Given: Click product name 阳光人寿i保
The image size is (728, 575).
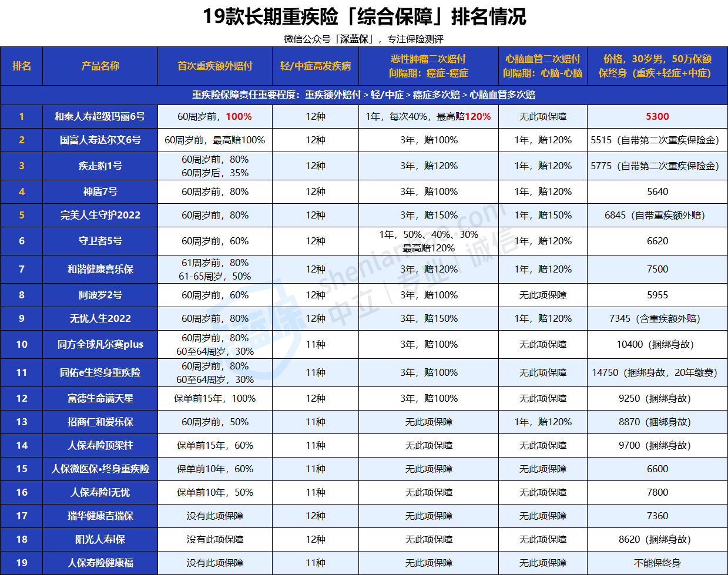Looking at the screenshot, I should (x=100, y=539).
